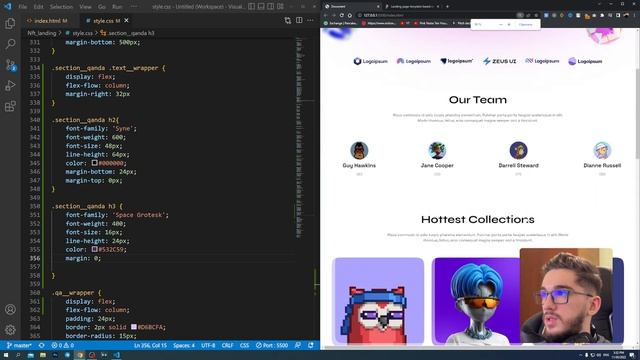The image size is (640, 360).
Task: Change the CRLF end-of-line selector
Action: tap(227, 345)
